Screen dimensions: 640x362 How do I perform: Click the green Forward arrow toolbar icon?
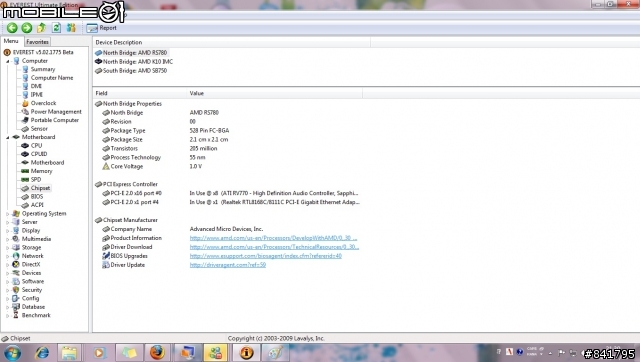27,28
